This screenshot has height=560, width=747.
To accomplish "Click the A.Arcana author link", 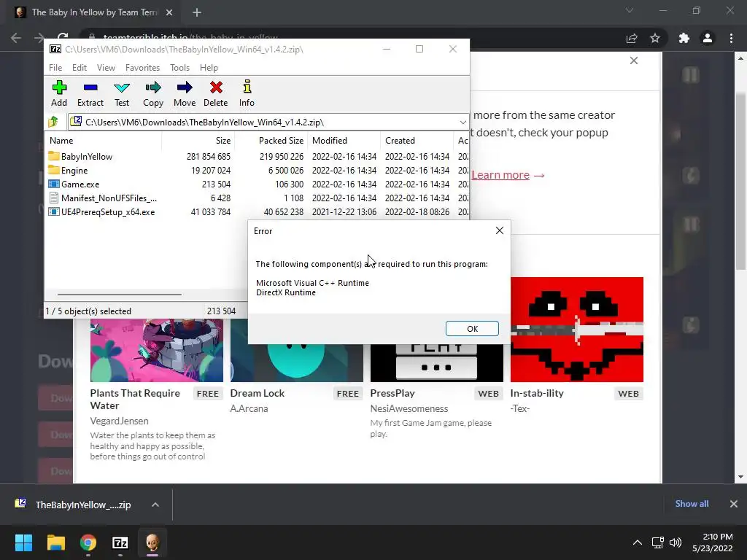I will [249, 408].
